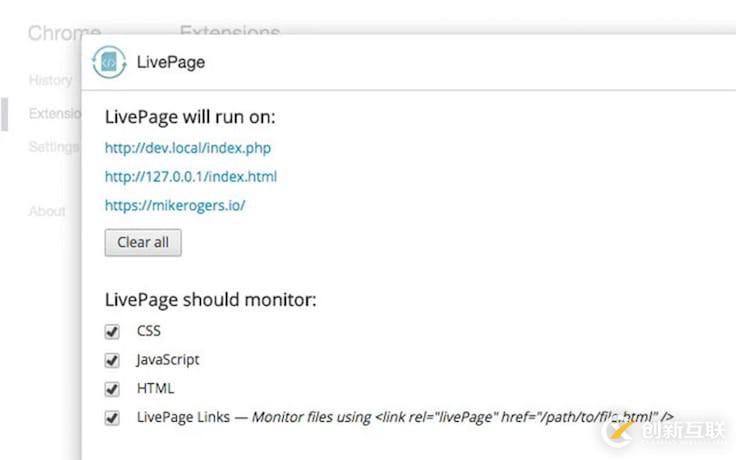Open the dev.local/index.php link
The image size is (736, 460).
click(x=188, y=148)
